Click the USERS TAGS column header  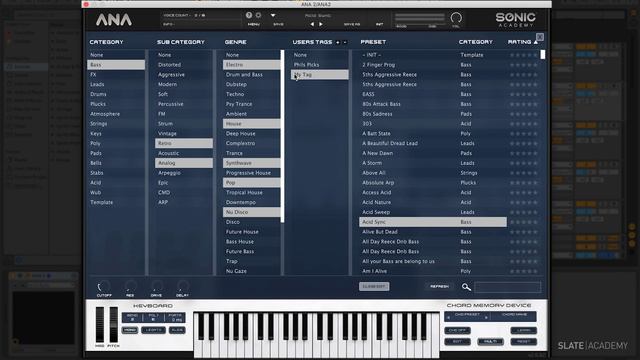click(x=312, y=42)
